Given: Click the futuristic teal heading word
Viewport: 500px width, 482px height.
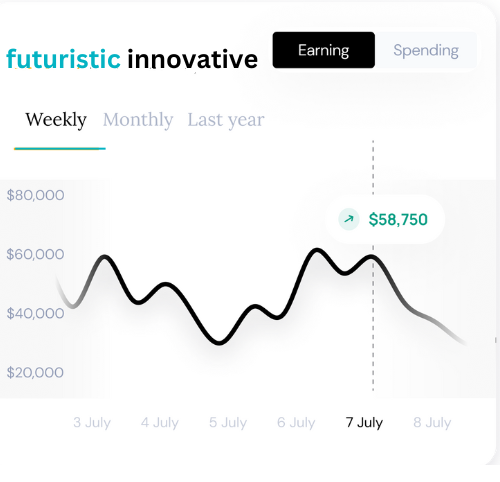Looking at the screenshot, I should click(x=63, y=58).
